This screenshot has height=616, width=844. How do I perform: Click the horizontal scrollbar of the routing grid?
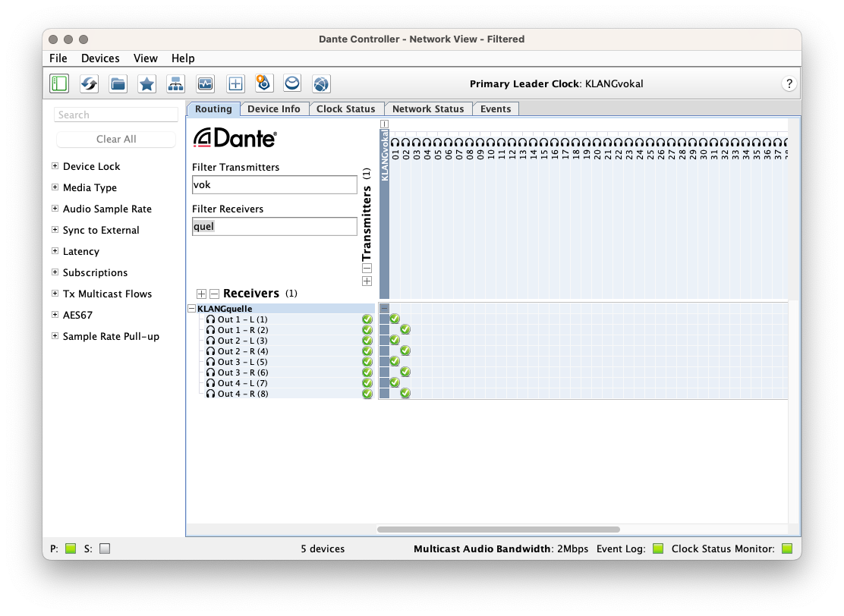[499, 530]
